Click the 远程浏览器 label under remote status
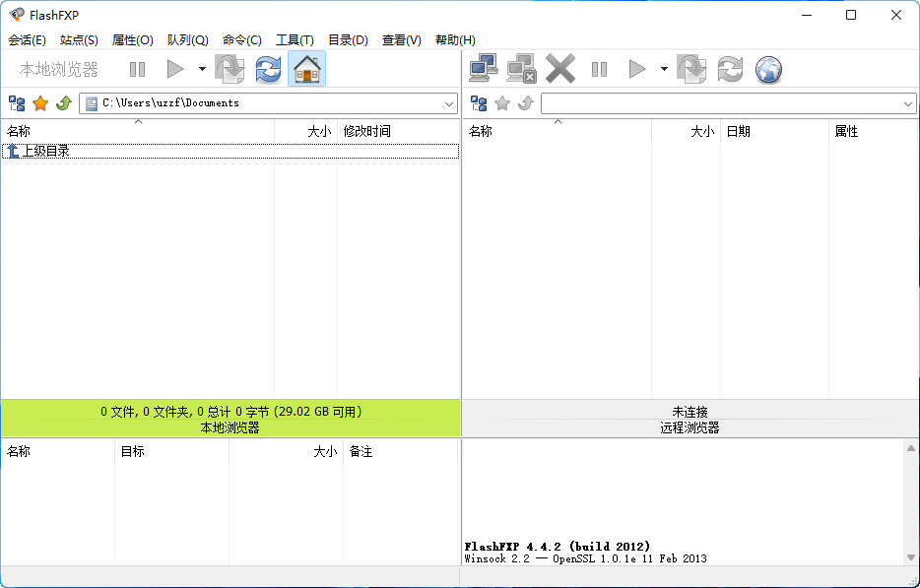 point(690,427)
